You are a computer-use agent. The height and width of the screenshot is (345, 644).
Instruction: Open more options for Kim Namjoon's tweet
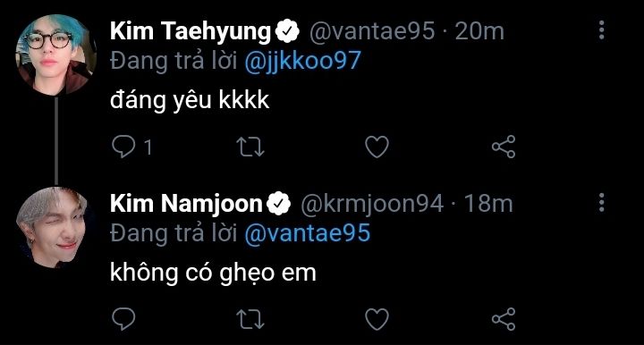click(x=601, y=203)
